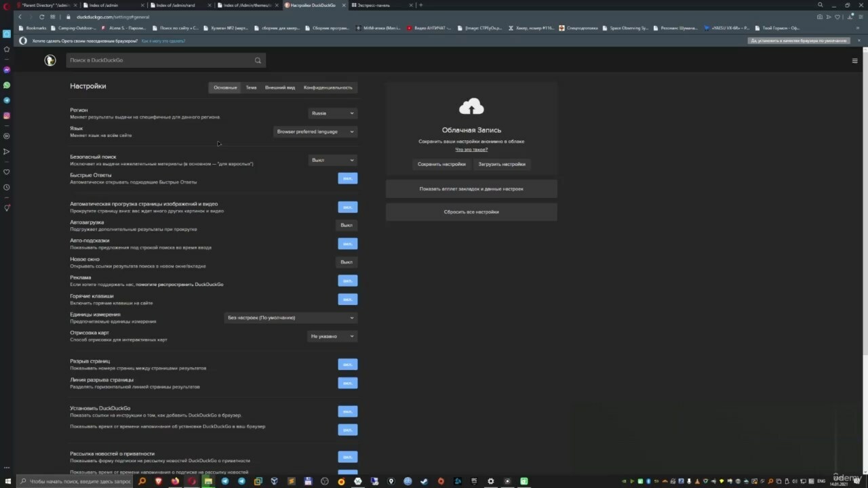Switch to the Тема settings tab

tap(251, 87)
